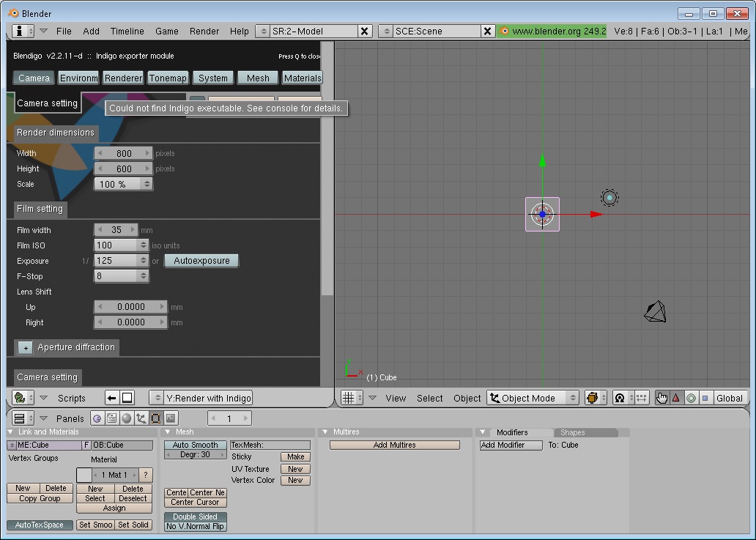
Task: Click the Add Modifier button
Action: coord(511,445)
